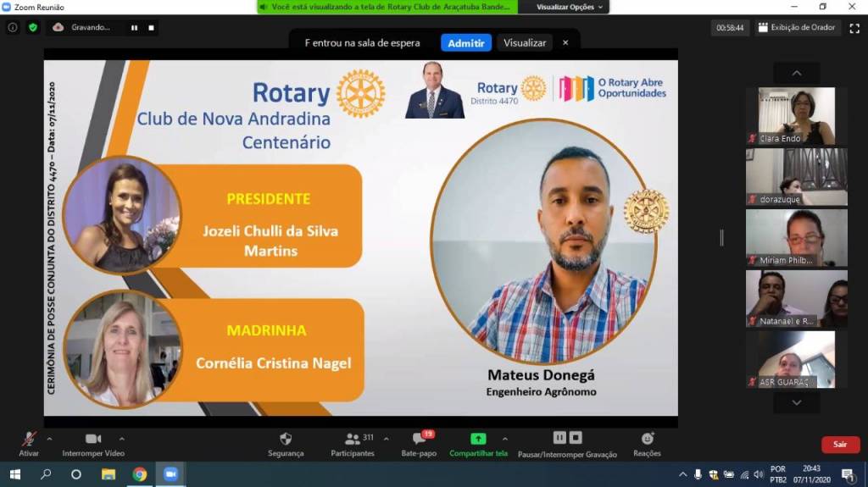Pause the recording in bottom toolbar
Image resolution: width=868 pixels, height=487 pixels.
point(559,438)
